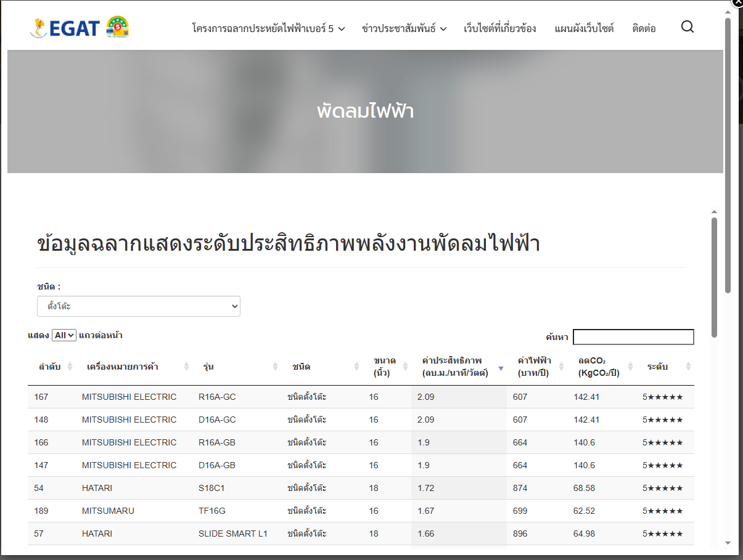Click the ค่าไฟฟ้า (บาท/ปี) header text
The width and height of the screenshot is (743, 560).
point(534,367)
